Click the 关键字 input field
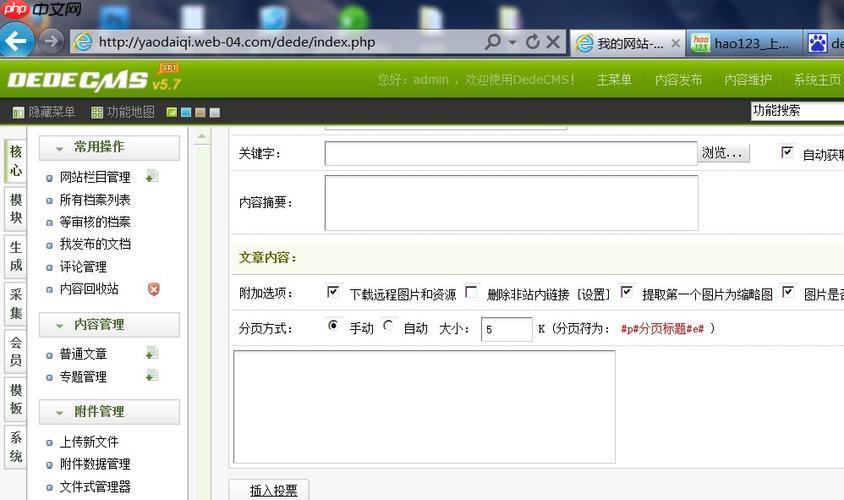Image resolution: width=844 pixels, height=500 pixels. click(511, 153)
